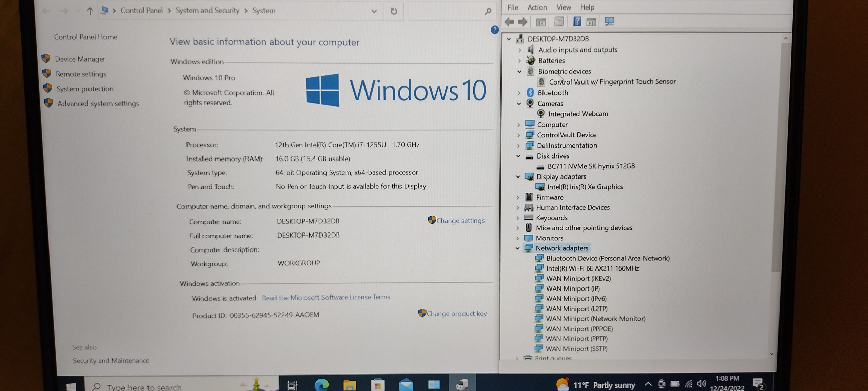Click Control Panel in the breadcrumb
The height and width of the screenshot is (391, 868).
pyautogui.click(x=142, y=11)
